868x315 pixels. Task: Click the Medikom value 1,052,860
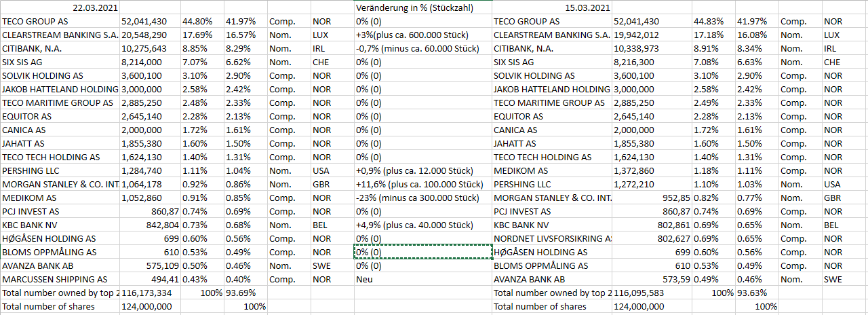tap(150, 198)
